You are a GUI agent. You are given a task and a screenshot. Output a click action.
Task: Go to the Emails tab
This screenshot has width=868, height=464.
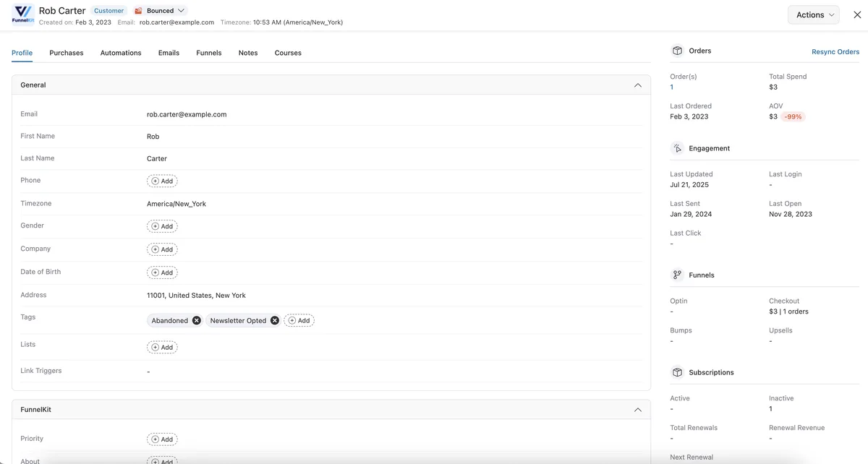(169, 53)
